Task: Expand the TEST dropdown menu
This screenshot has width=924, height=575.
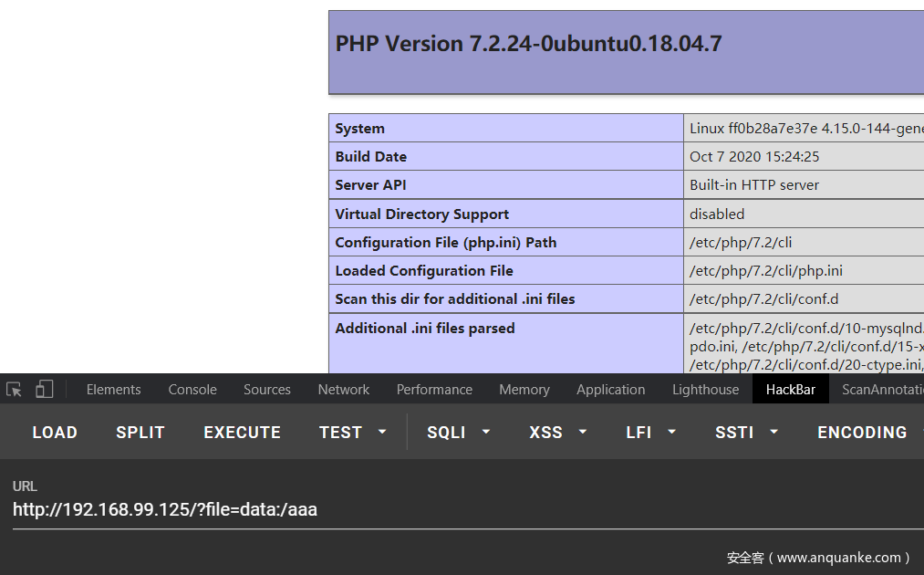Action: pyautogui.click(x=352, y=433)
